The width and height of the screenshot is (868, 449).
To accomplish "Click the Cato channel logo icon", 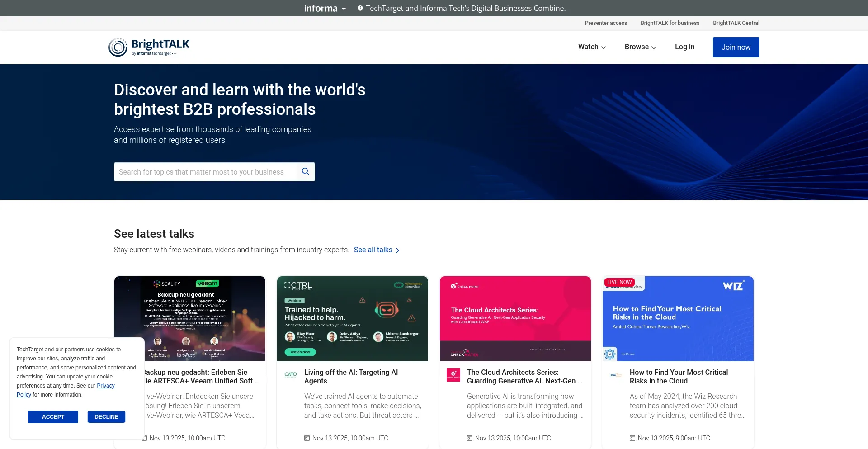I will point(291,374).
